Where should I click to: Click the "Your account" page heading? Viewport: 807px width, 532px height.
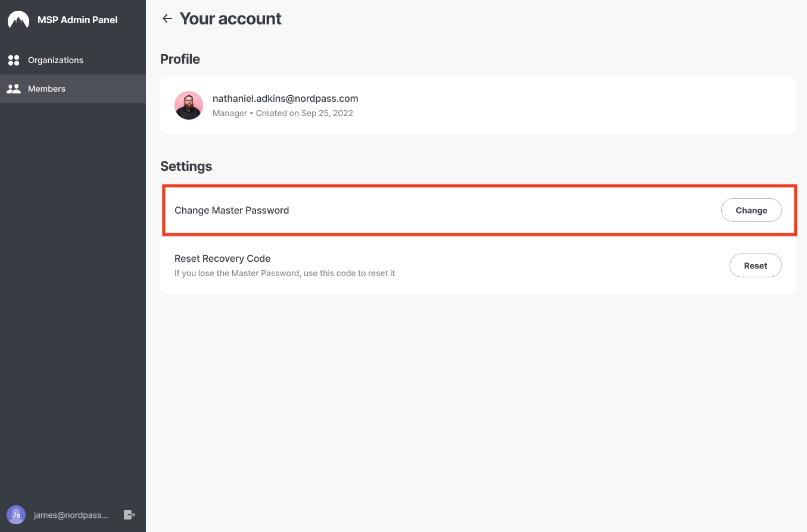click(x=230, y=18)
